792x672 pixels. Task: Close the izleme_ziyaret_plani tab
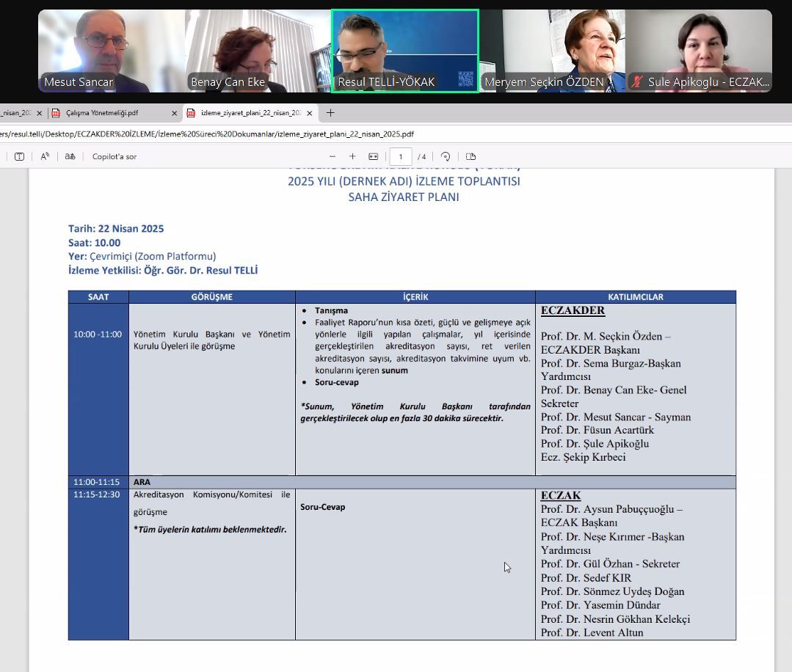pos(310,113)
